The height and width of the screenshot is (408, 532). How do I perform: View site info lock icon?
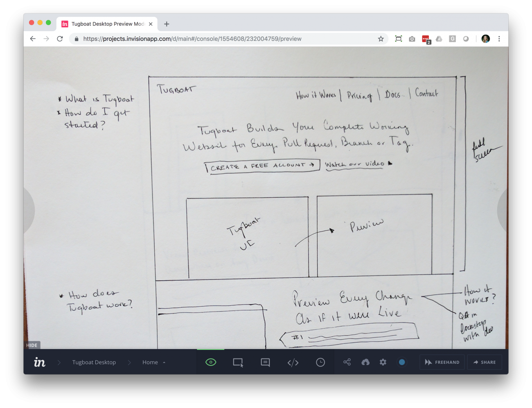click(x=77, y=39)
